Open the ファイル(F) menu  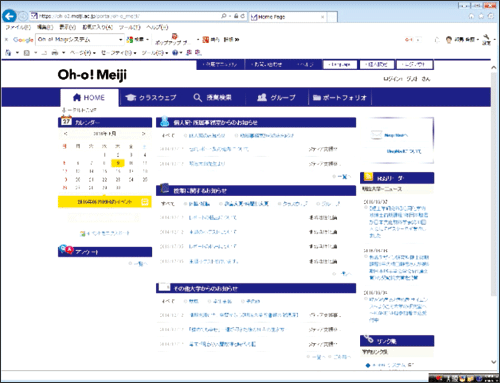tap(18, 27)
